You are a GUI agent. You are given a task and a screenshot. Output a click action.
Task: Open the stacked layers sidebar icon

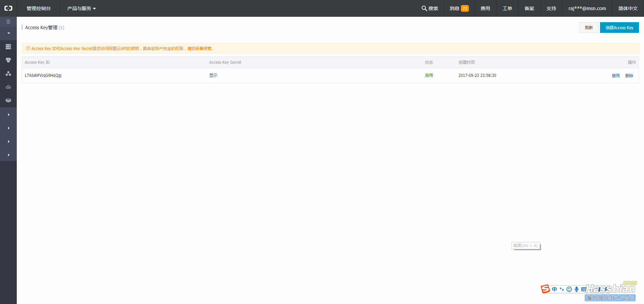[8, 100]
